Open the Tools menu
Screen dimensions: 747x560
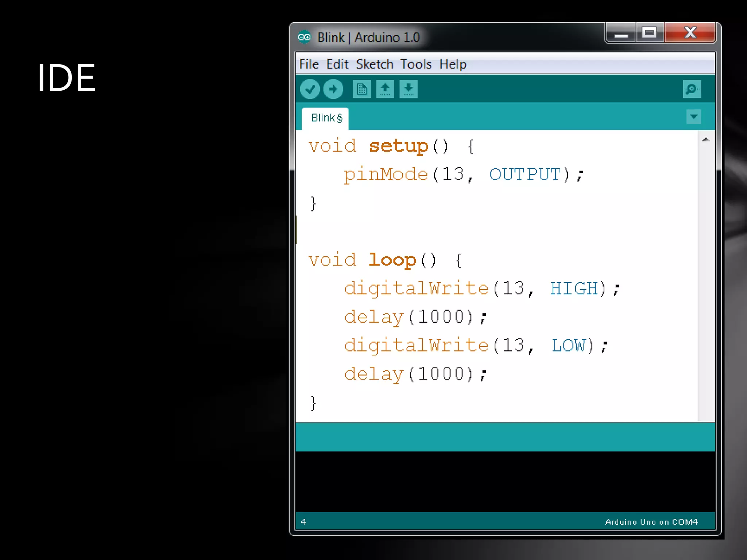click(x=416, y=64)
